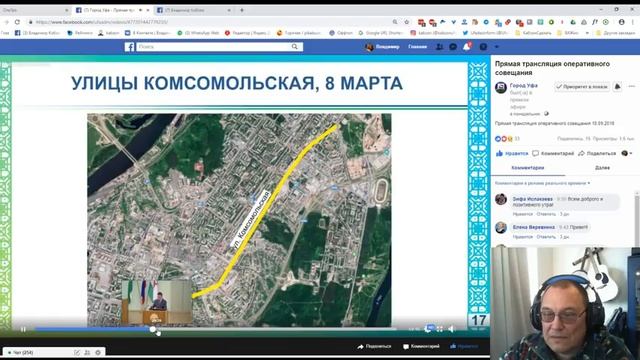Click Комментарий button below the video

pos(421,346)
